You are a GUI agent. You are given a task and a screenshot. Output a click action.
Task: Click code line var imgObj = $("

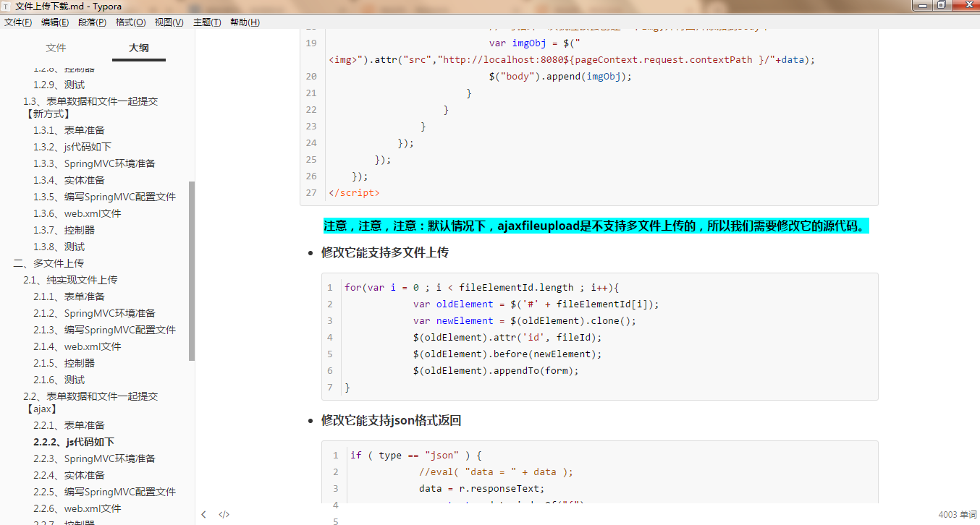click(534, 43)
